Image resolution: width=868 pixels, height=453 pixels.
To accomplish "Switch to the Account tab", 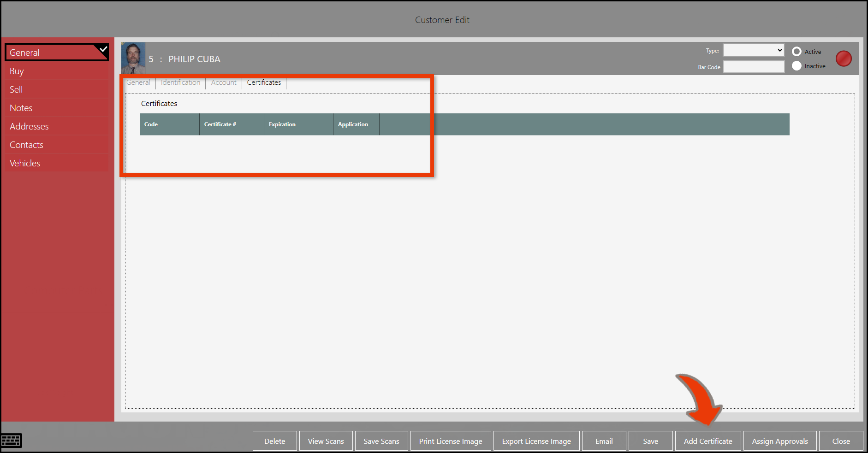I will tap(224, 82).
